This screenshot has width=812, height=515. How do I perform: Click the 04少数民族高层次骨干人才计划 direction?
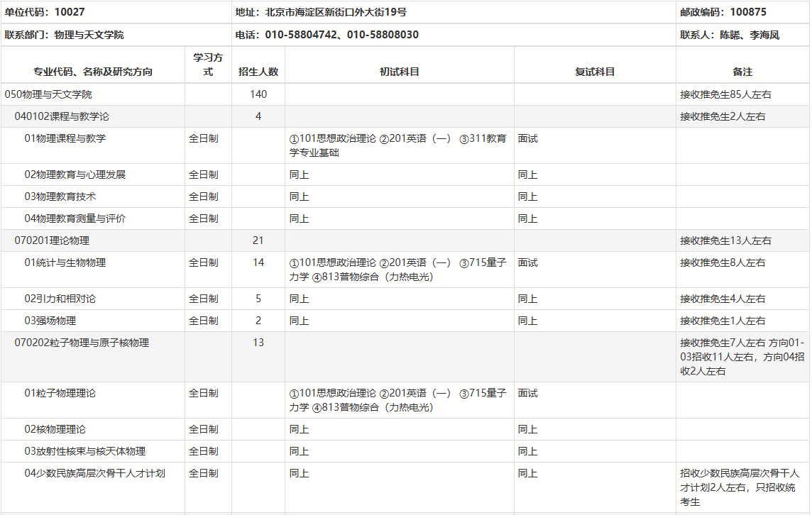95,473
